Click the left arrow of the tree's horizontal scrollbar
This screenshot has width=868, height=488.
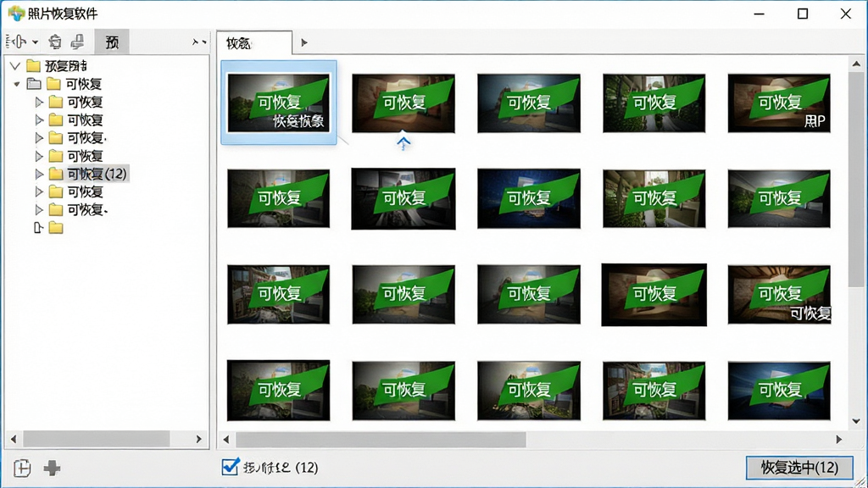(14, 440)
